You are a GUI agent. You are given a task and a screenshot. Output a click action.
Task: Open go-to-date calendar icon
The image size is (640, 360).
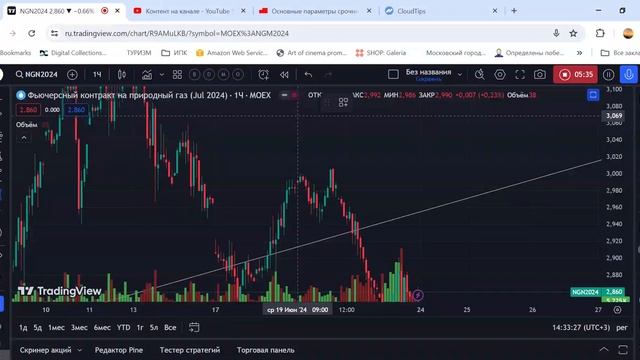tap(194, 327)
